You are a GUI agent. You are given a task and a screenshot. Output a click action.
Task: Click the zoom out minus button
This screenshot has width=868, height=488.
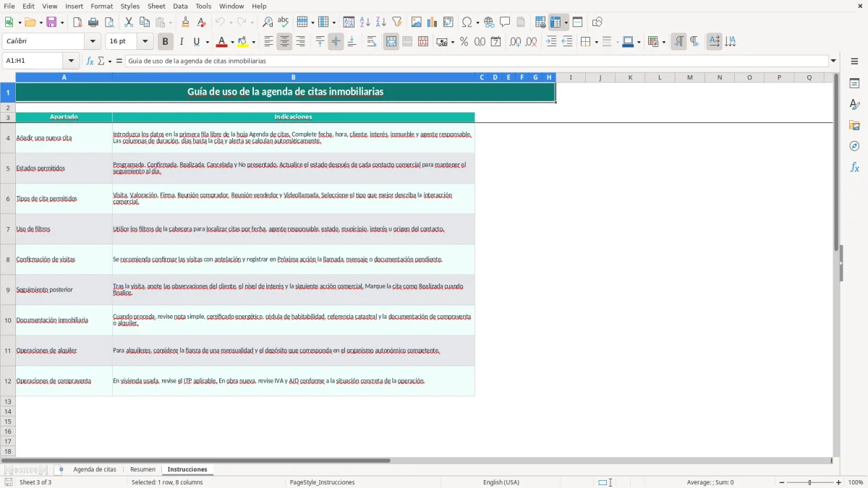[782, 482]
